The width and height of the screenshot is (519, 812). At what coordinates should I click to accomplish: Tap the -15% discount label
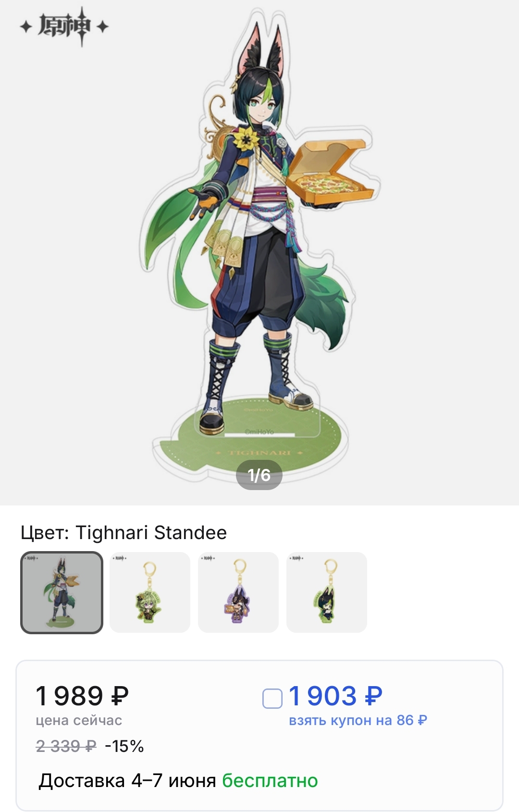tap(124, 746)
